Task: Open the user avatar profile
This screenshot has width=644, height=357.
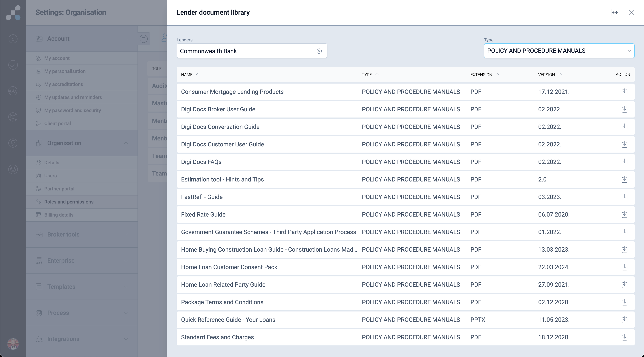Action: click(x=13, y=344)
